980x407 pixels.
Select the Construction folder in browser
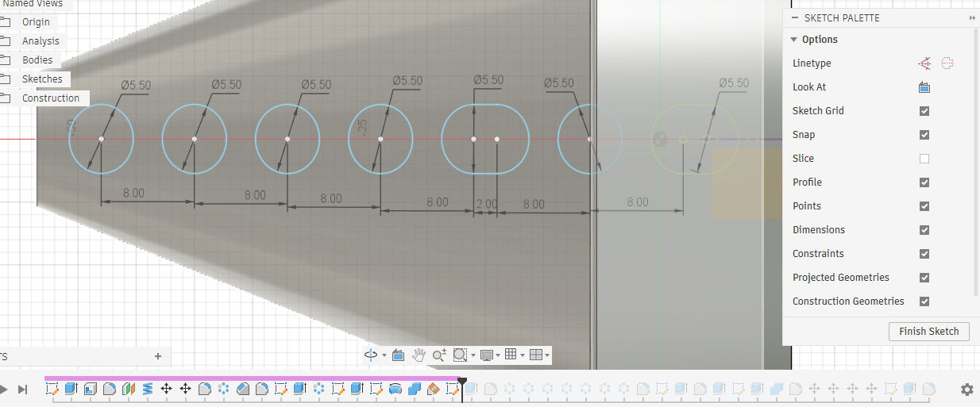[x=50, y=98]
